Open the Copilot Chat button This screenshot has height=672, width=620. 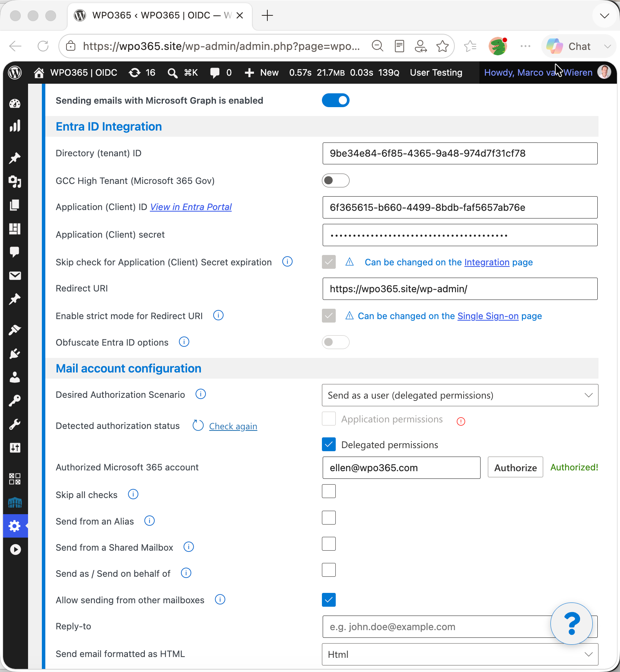[569, 46]
